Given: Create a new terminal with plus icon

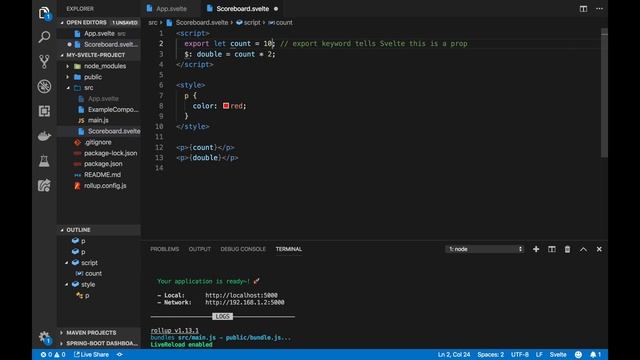Looking at the screenshot, I should pos(536,249).
